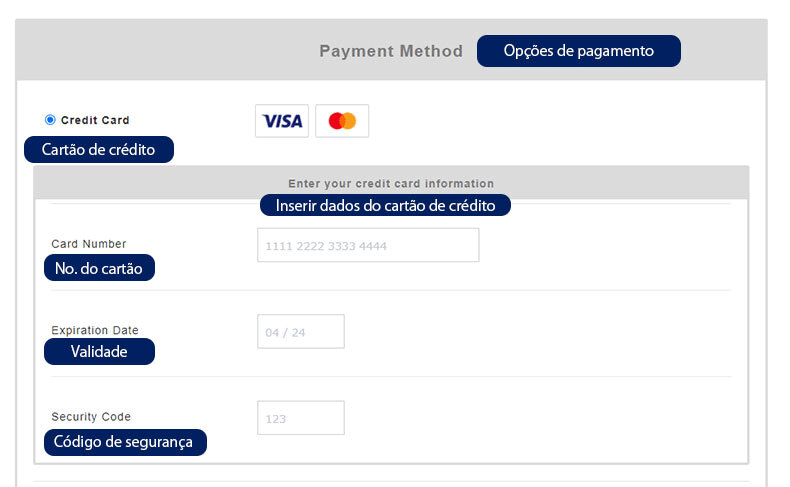790x487 pixels.
Task: Click the Security Code label text
Action: [91, 417]
